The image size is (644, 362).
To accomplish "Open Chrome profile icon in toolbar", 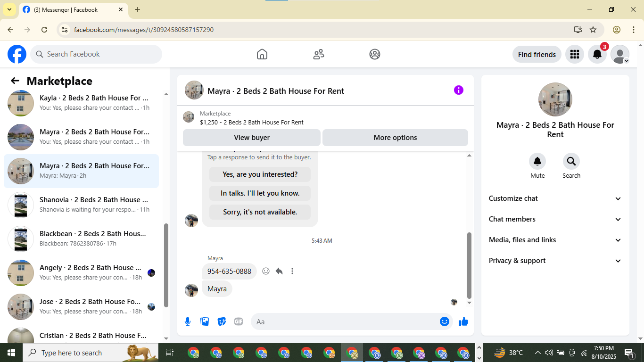I will click(617, 30).
